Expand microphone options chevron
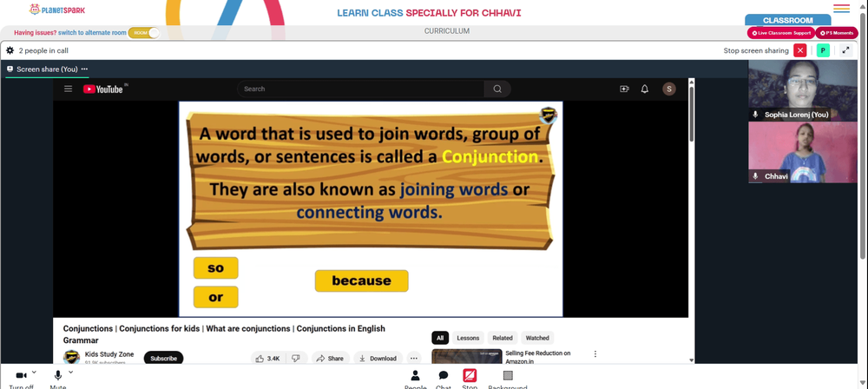Viewport: 868px width, 389px height. click(x=70, y=373)
